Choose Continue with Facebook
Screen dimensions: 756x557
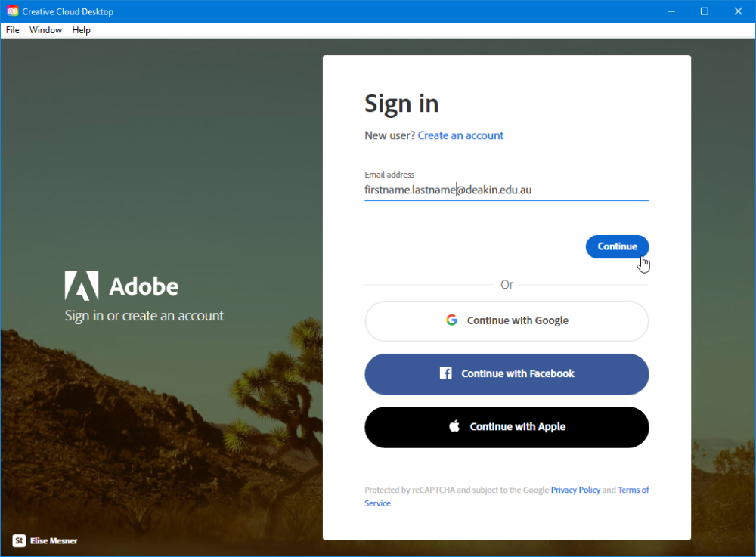(507, 374)
